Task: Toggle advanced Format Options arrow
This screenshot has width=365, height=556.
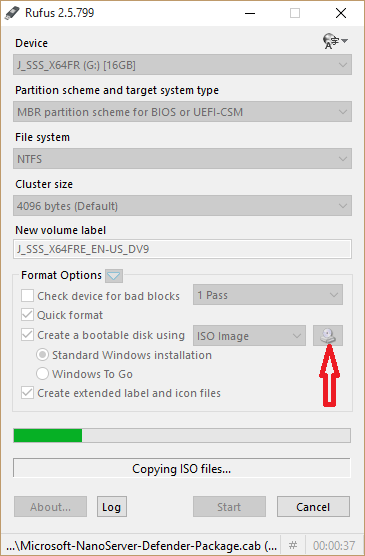Action: (114, 276)
